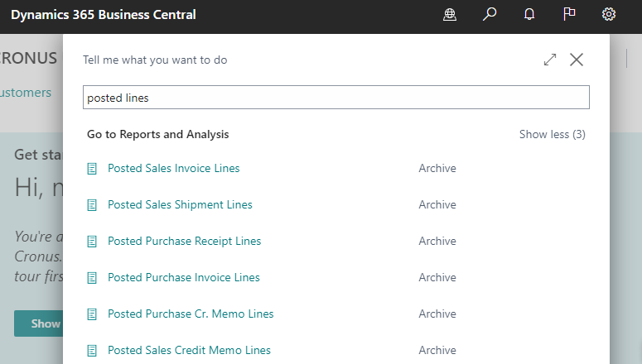This screenshot has width=642, height=364.
Task: Open the notifications bell icon
Action: pyautogui.click(x=529, y=14)
